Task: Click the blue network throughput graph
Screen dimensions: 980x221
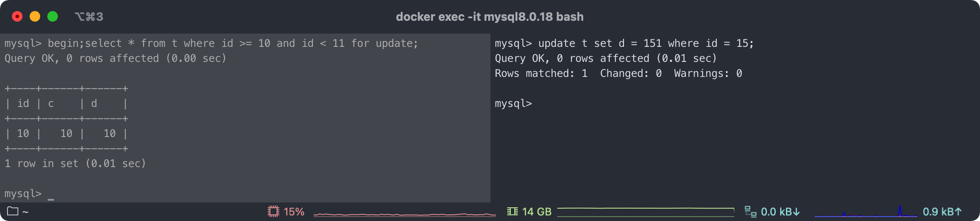Action: click(865, 213)
